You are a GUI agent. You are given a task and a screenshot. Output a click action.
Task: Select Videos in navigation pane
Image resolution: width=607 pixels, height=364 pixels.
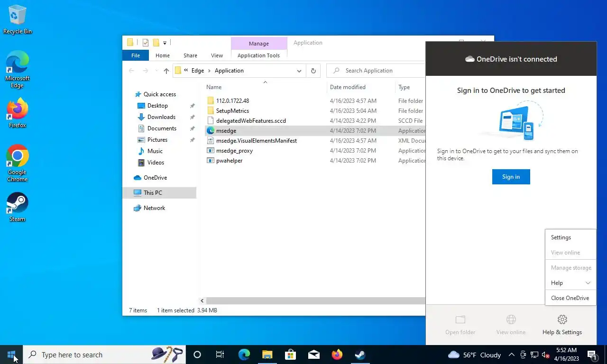[x=156, y=163]
